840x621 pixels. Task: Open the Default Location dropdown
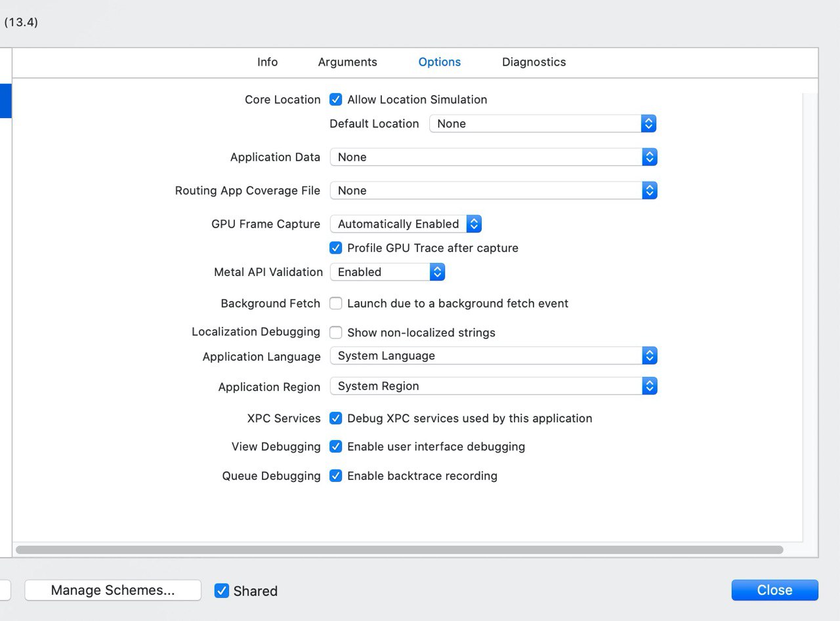[543, 123]
